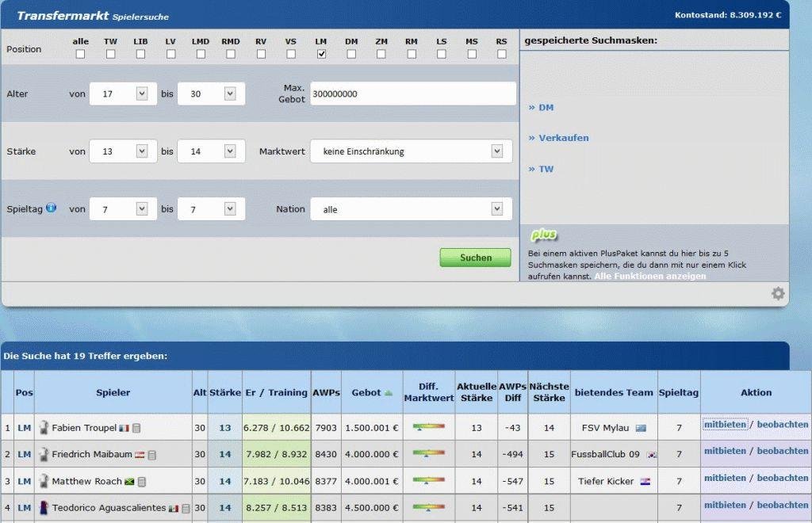Screen dimensions: 812x523
Task: Uncheck the LM position checkbox
Action: (x=320, y=54)
